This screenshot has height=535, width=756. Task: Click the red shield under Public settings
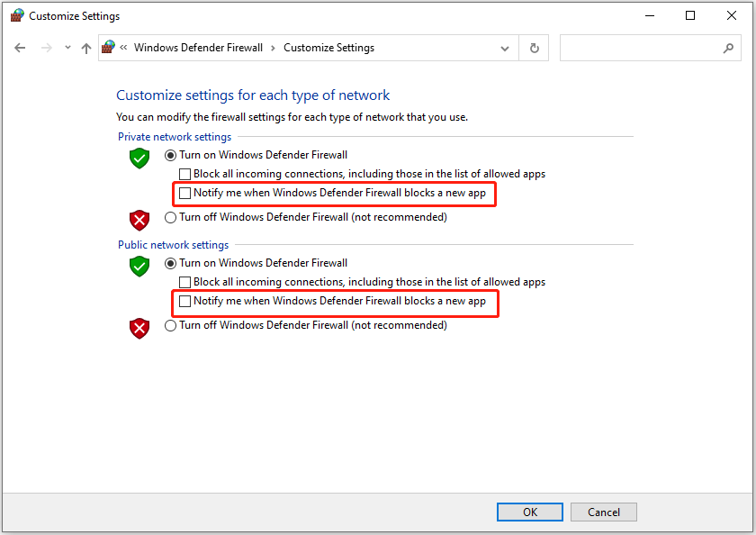(139, 329)
